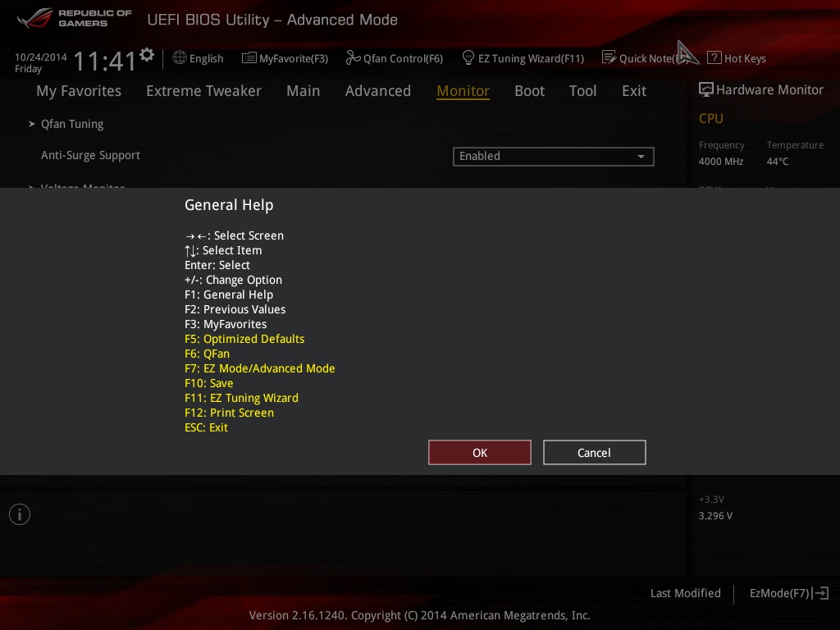This screenshot has width=840, height=630.
Task: Switch to the Extreme Tweaker tab
Action: pyautogui.click(x=203, y=90)
